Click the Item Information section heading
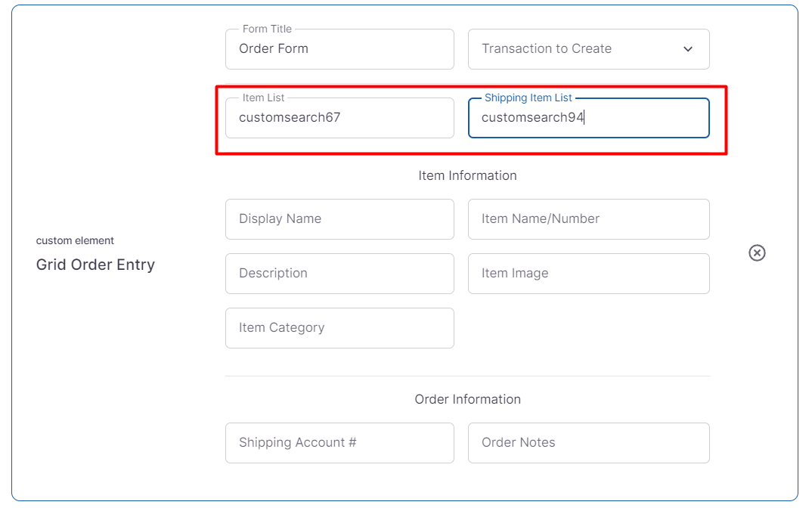 pos(467,175)
